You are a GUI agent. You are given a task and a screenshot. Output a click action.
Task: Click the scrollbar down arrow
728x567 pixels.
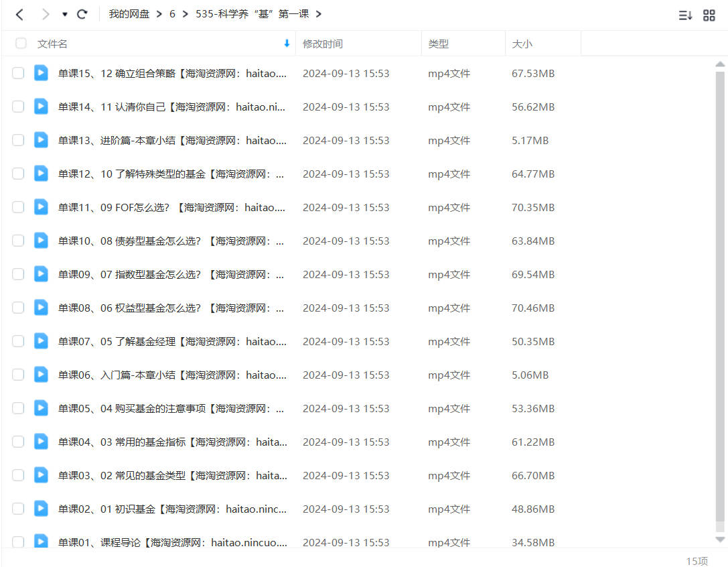pos(720,540)
